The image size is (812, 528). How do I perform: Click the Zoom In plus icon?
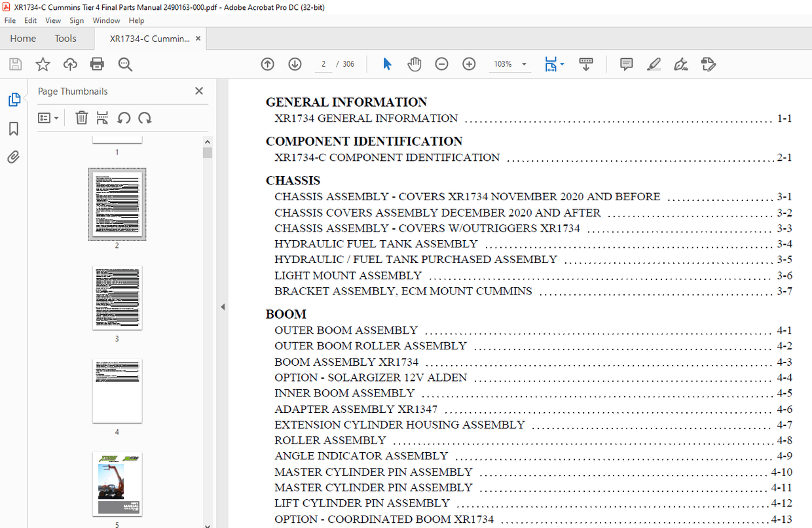pyautogui.click(x=469, y=64)
